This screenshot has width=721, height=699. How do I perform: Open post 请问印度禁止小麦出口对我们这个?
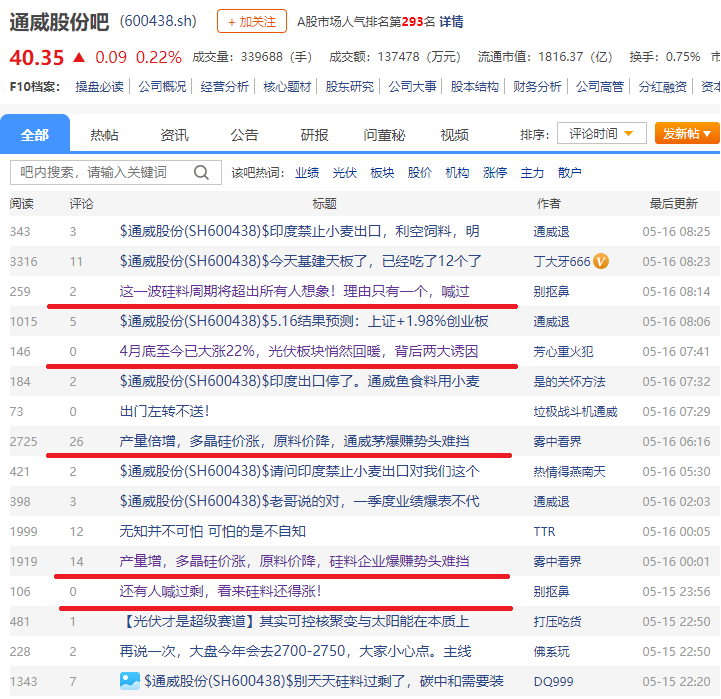(299, 471)
